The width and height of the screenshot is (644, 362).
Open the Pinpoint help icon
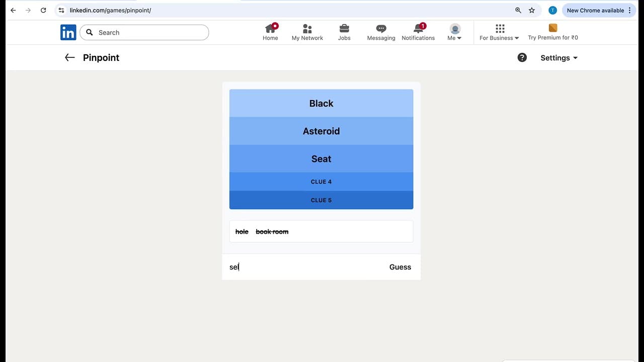(522, 57)
